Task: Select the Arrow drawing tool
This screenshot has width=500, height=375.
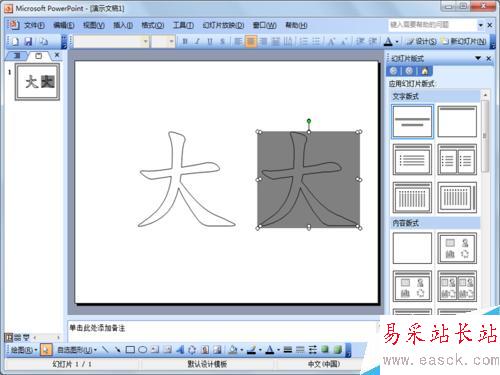Action: pyautogui.click(x=117, y=350)
